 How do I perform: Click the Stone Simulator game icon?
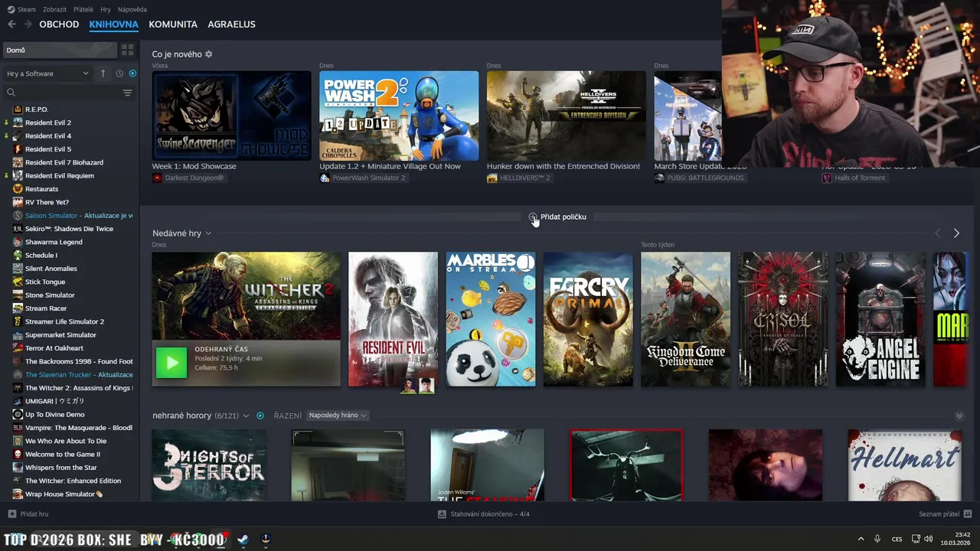[18, 295]
